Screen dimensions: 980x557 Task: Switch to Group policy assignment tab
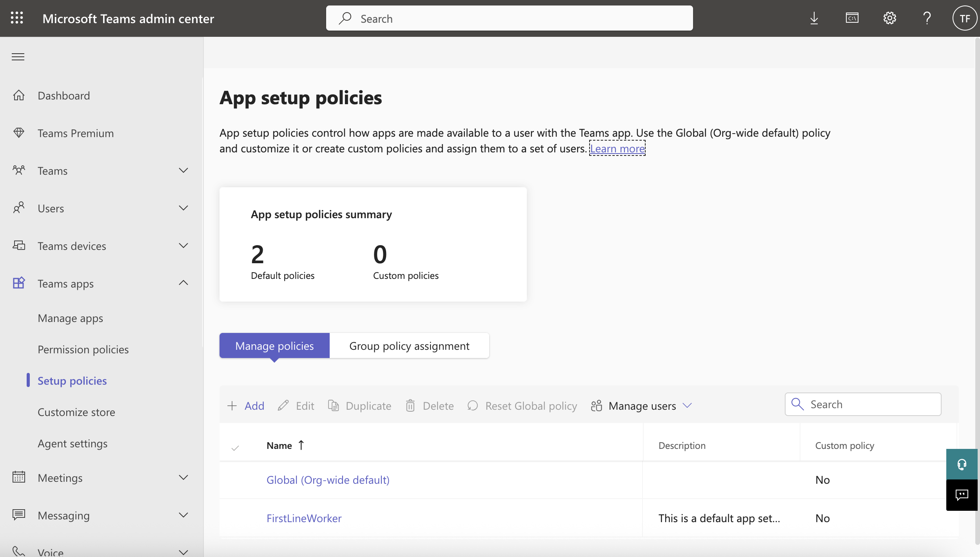(409, 346)
